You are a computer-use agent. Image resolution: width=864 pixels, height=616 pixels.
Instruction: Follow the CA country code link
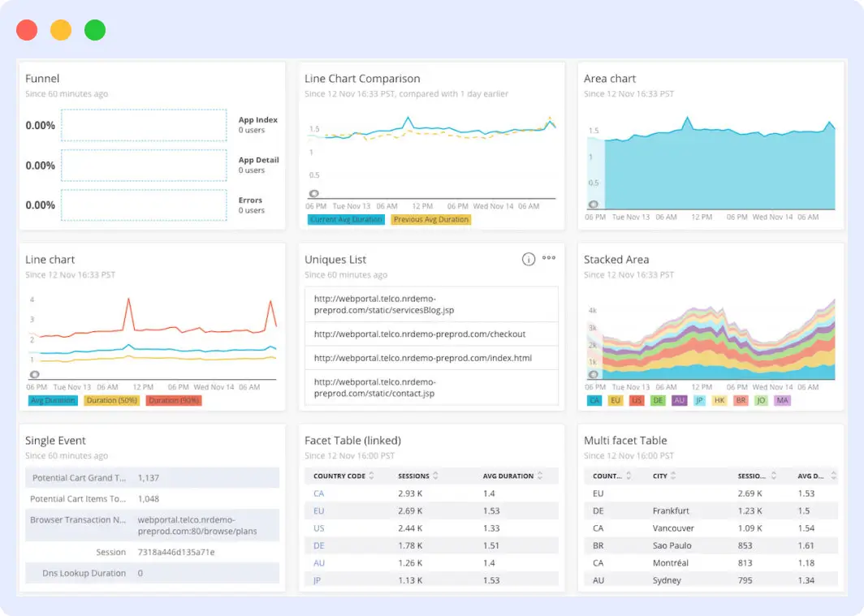tap(318, 493)
